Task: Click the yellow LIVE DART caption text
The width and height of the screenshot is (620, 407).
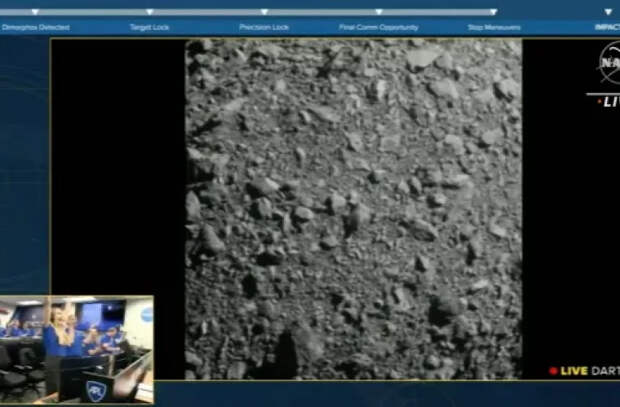Action: [x=574, y=371]
